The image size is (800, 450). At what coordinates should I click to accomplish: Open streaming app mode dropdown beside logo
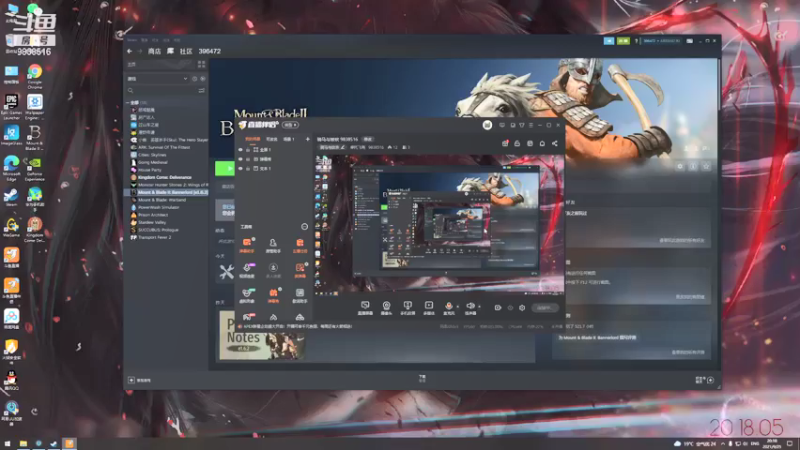pyautogui.click(x=291, y=125)
